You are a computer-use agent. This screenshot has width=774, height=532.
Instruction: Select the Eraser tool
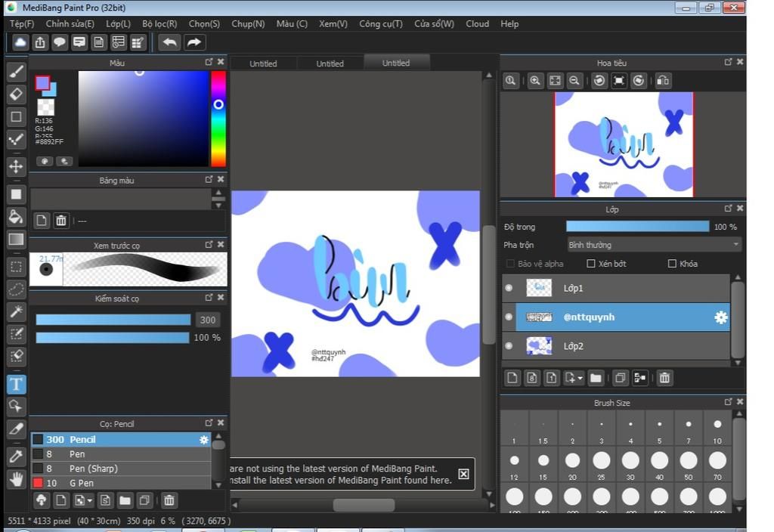point(17,94)
